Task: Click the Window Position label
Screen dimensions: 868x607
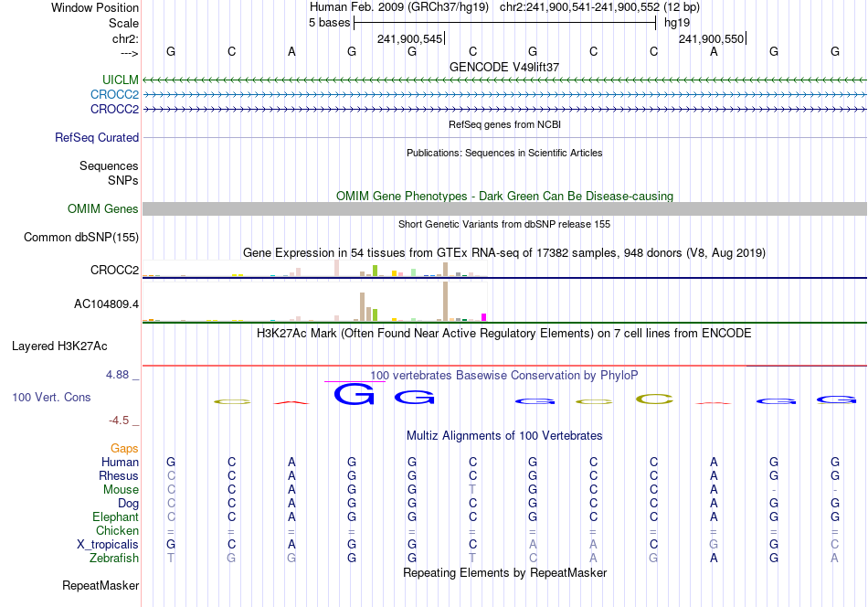Action: (95, 7)
